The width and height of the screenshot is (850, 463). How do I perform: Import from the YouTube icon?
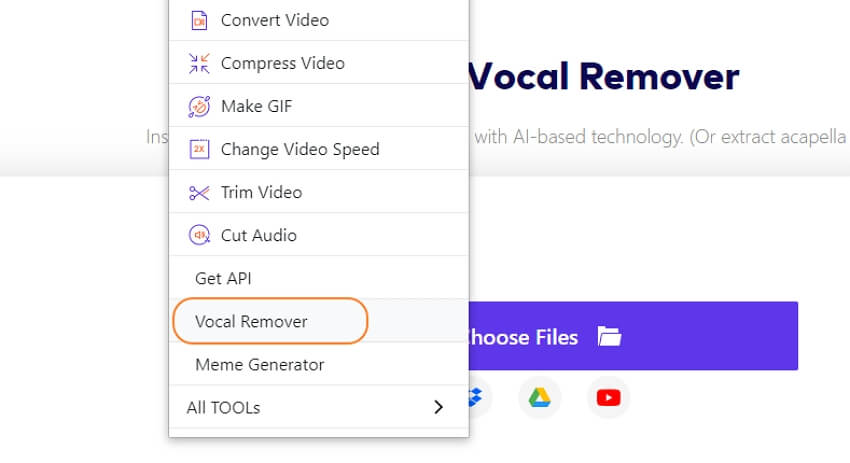point(608,398)
